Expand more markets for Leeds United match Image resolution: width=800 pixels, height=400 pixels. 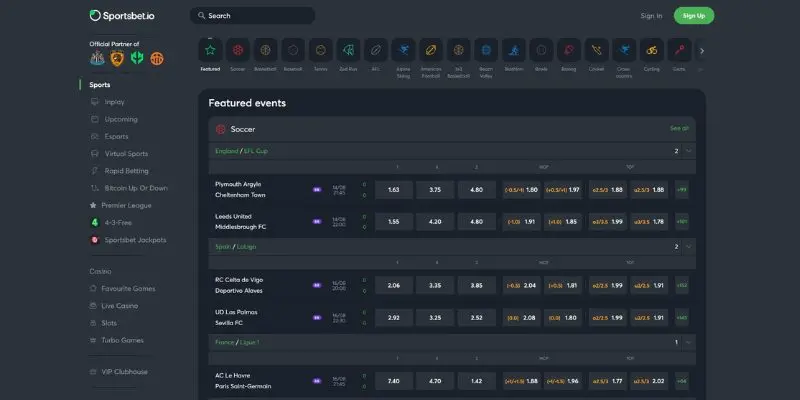tap(682, 222)
